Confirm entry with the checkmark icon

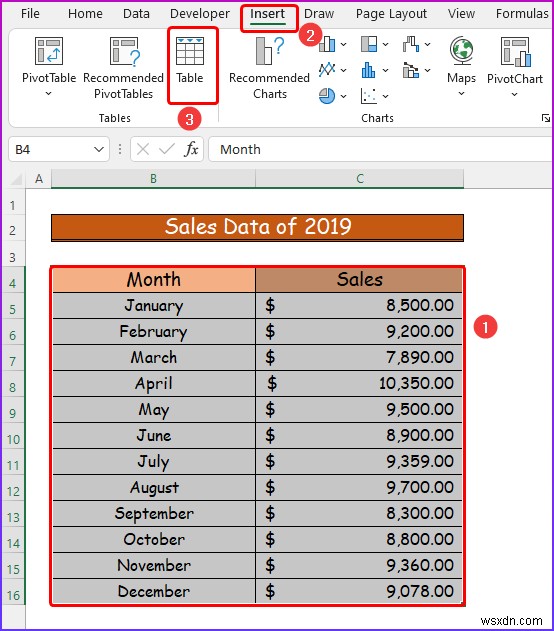[x=167, y=149]
